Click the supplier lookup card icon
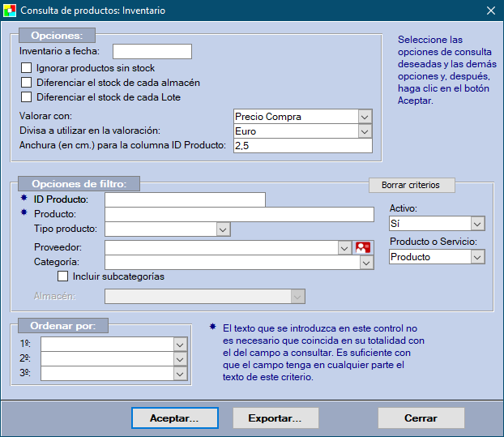 point(362,247)
